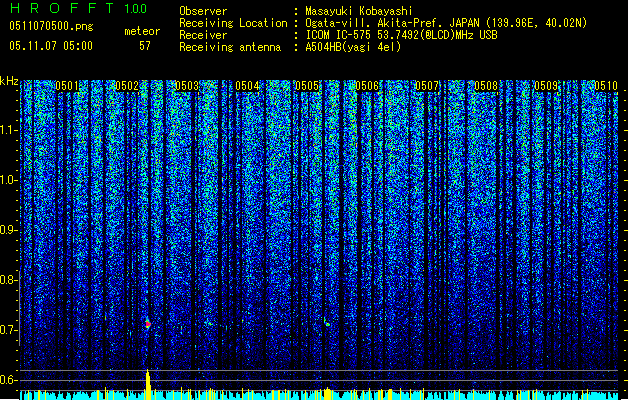This screenshot has height=400, width=629.
Task: Click the 0.9 kHz axis label
Action: (9, 230)
